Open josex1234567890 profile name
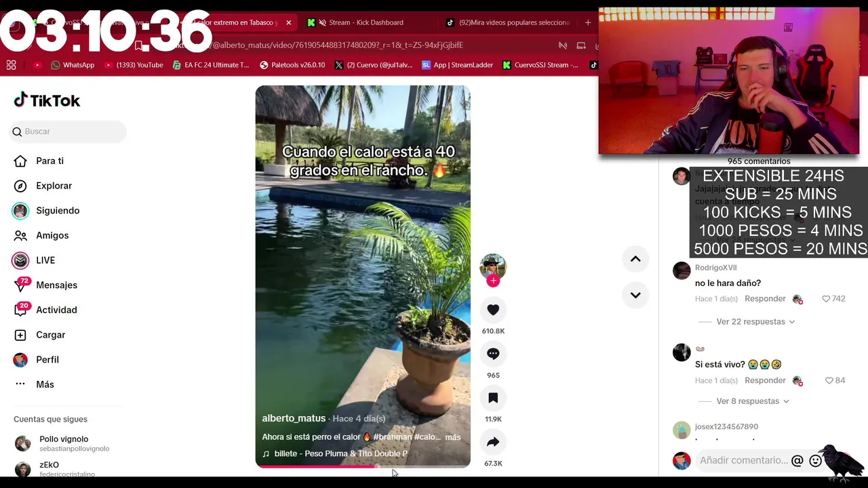The image size is (868, 488). click(x=726, y=427)
